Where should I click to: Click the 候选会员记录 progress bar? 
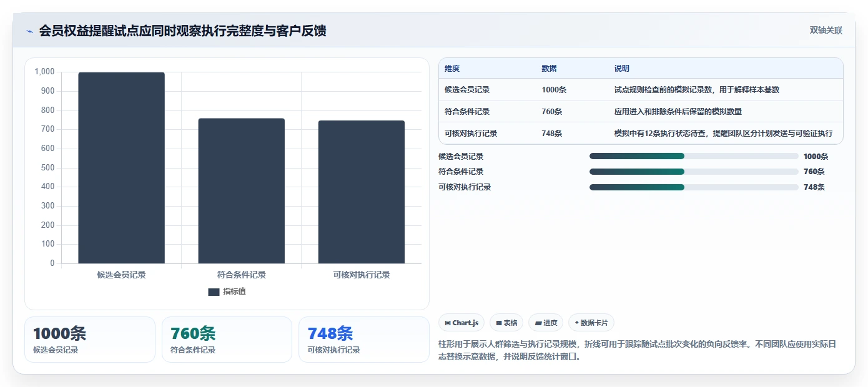click(694, 156)
